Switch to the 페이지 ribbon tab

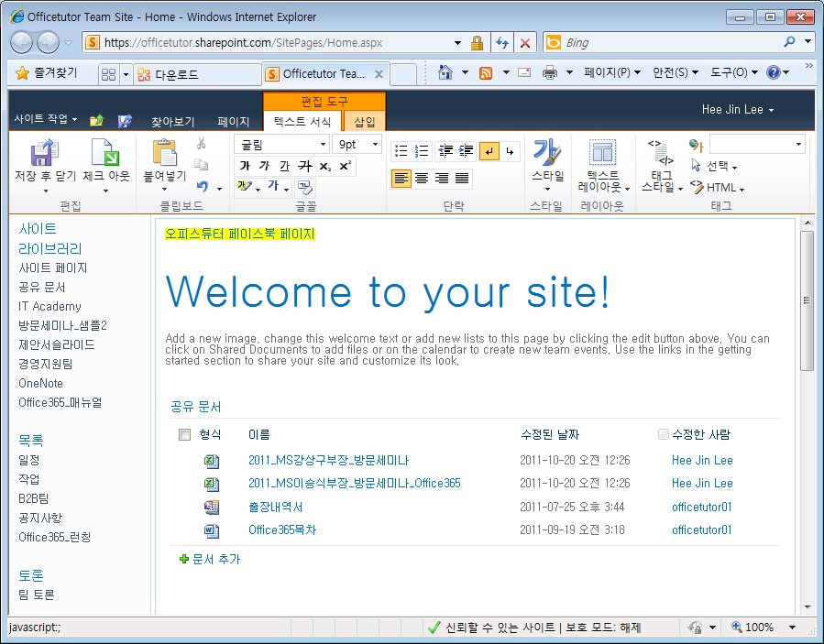pyautogui.click(x=234, y=122)
